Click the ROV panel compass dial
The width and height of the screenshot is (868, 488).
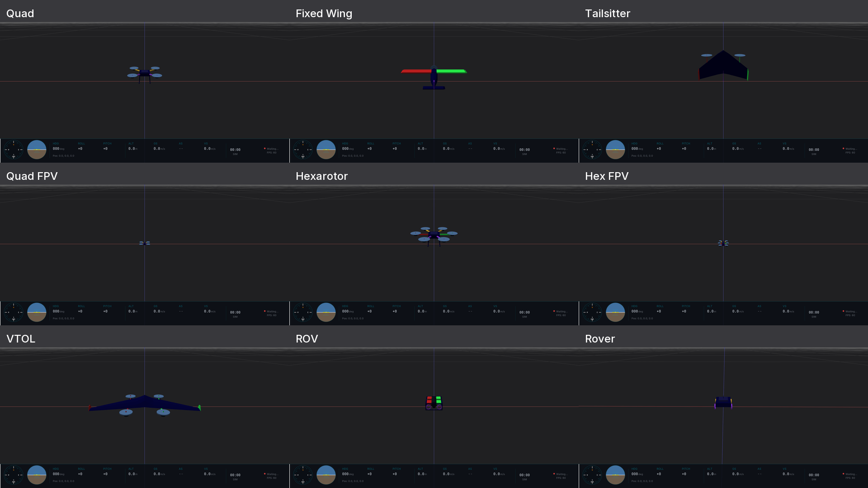click(x=303, y=475)
